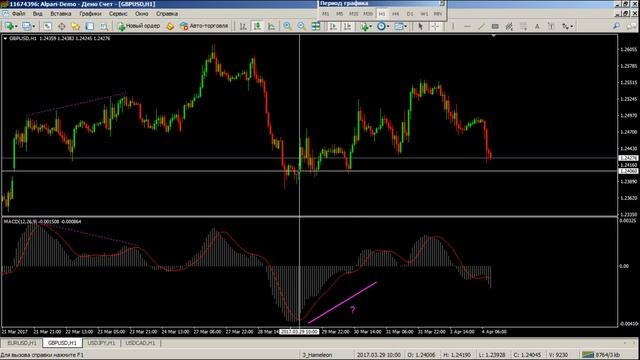Select the rectangle shape tool
The image size is (640, 360).
[495, 26]
